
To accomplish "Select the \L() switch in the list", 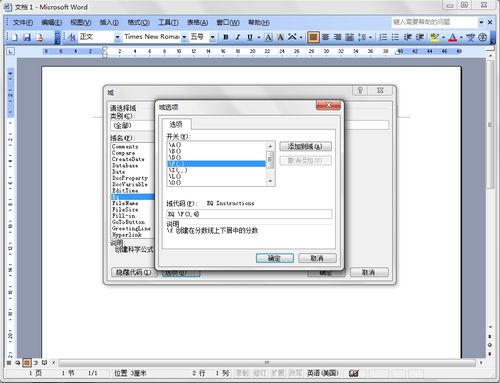I will point(216,176).
